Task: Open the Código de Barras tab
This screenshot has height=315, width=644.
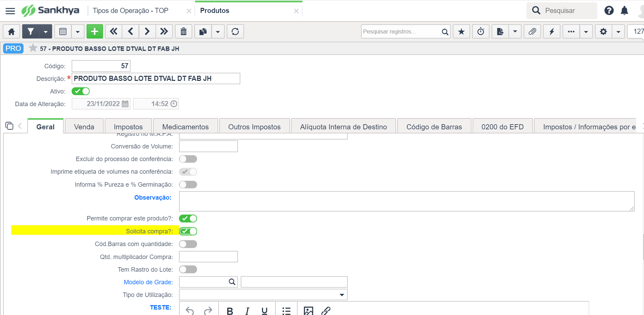Action: pyautogui.click(x=434, y=127)
